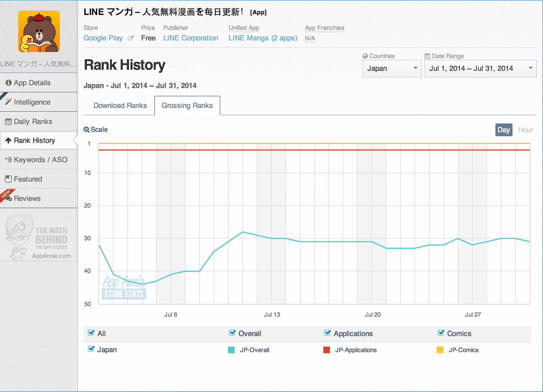The height and width of the screenshot is (392, 543).
Task: Toggle the All checkbox
Action: point(91,333)
